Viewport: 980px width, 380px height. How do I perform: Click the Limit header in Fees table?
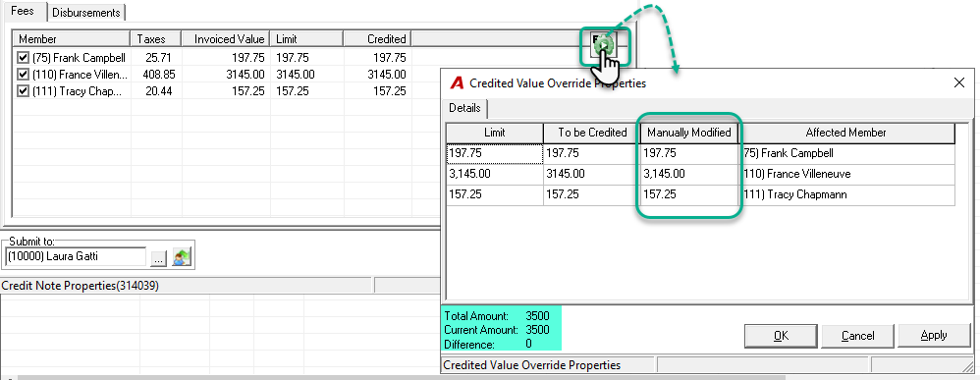307,38
